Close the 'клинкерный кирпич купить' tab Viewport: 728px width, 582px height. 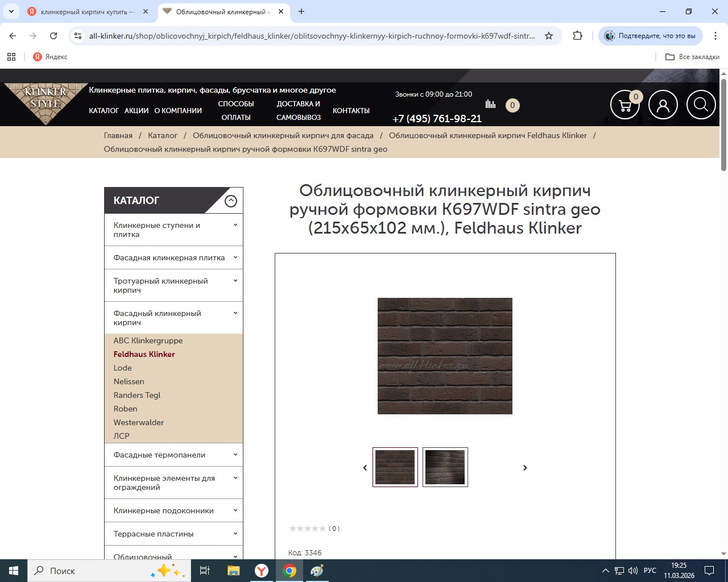[146, 11]
